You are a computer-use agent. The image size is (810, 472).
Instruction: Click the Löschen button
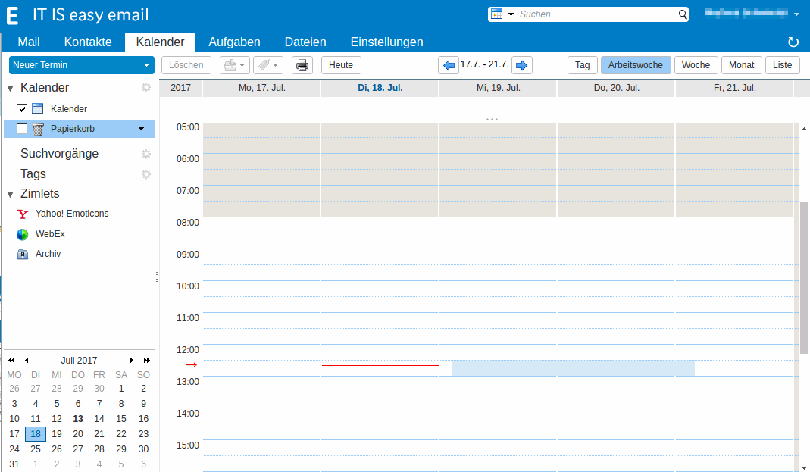(186, 65)
